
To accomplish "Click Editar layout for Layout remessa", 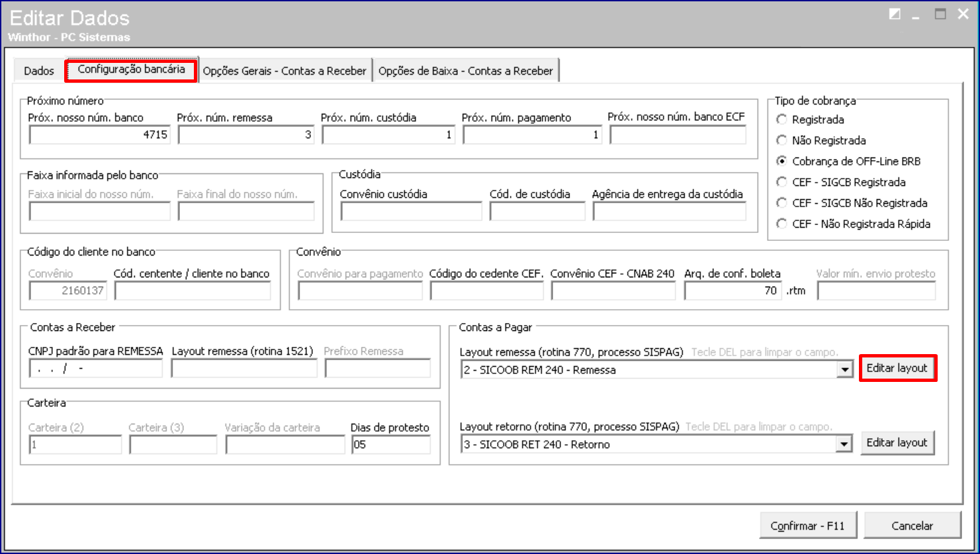I will (897, 368).
